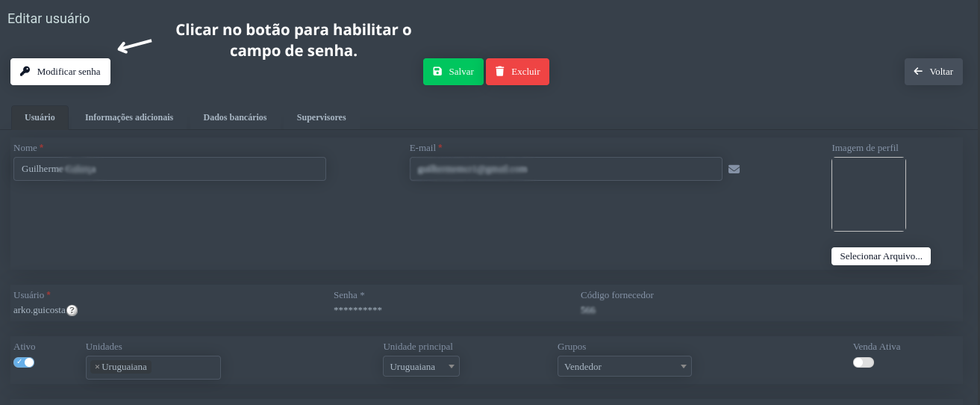The height and width of the screenshot is (405, 980).
Task: Disable the Ativo toggle switch
Action: [24, 362]
